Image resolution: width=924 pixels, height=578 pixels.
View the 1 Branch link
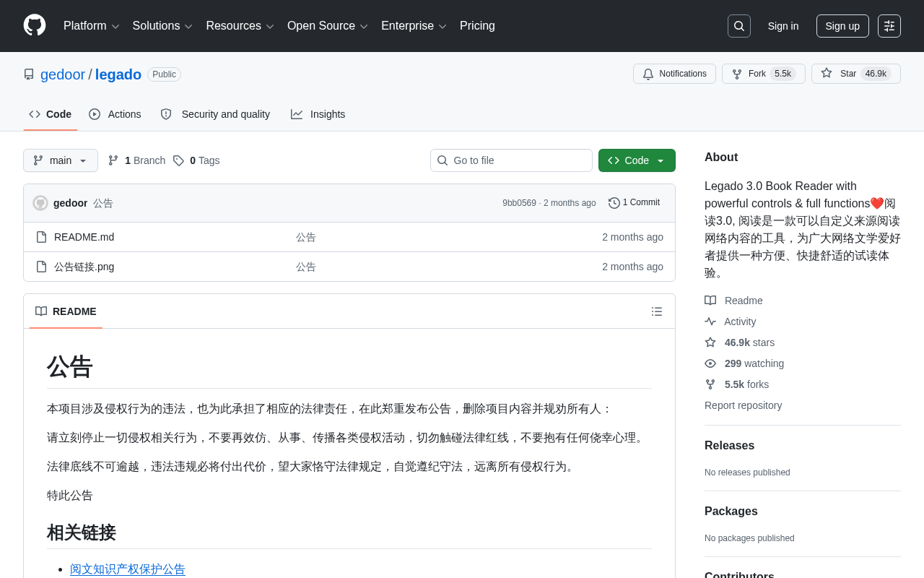click(136, 160)
